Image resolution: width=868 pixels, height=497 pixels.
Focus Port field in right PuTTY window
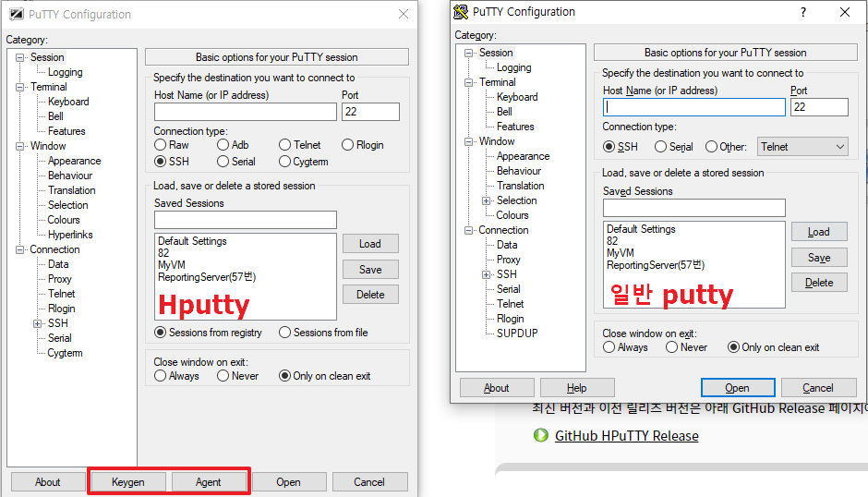coord(819,107)
